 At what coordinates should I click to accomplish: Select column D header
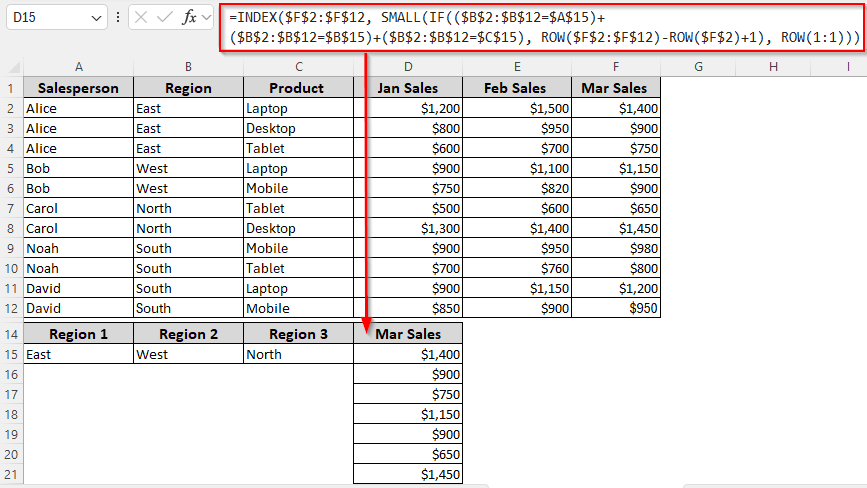(408, 66)
